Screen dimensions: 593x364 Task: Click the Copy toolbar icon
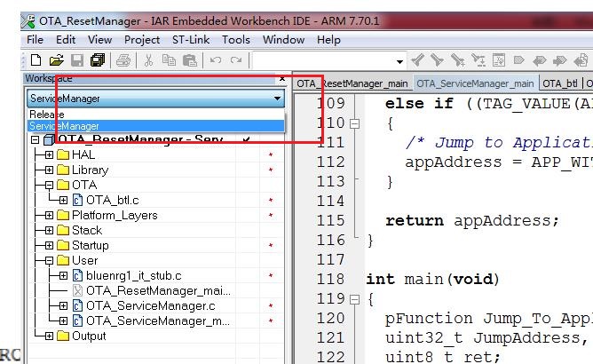pyautogui.click(x=170, y=60)
